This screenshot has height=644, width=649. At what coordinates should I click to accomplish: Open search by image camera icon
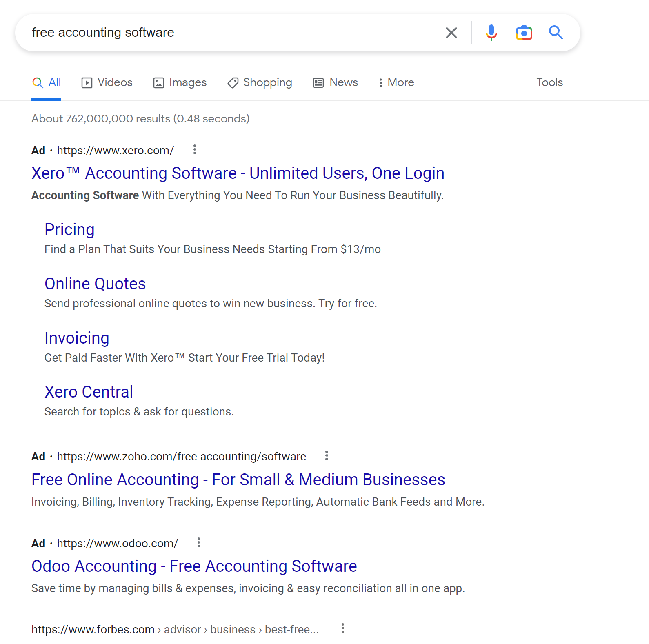[524, 33]
